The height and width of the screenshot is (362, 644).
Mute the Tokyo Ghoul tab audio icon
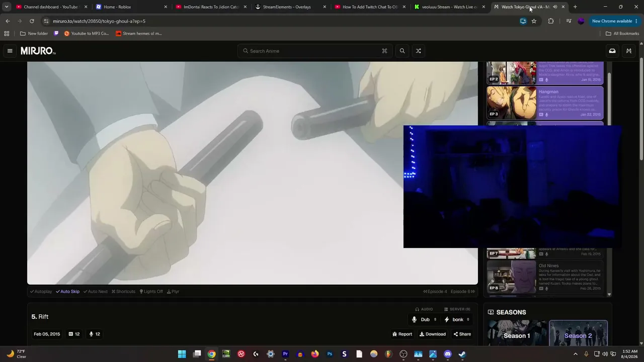(555, 7)
